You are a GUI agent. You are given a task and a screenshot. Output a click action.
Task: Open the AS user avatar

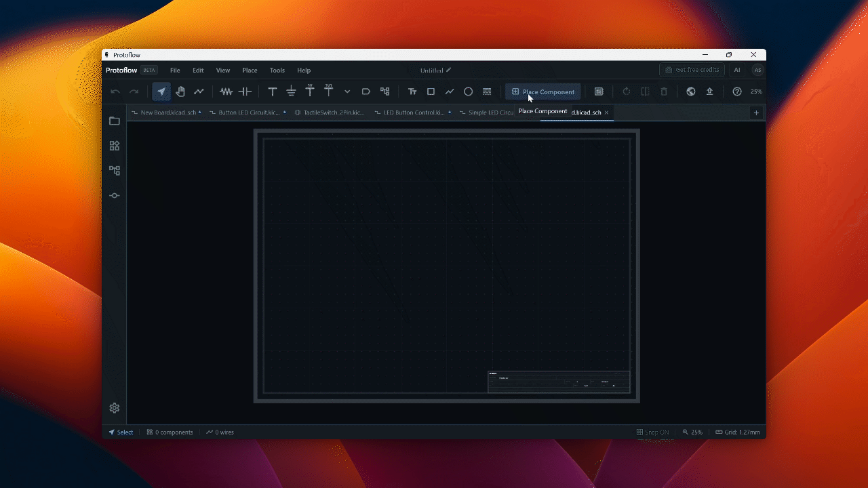point(757,70)
